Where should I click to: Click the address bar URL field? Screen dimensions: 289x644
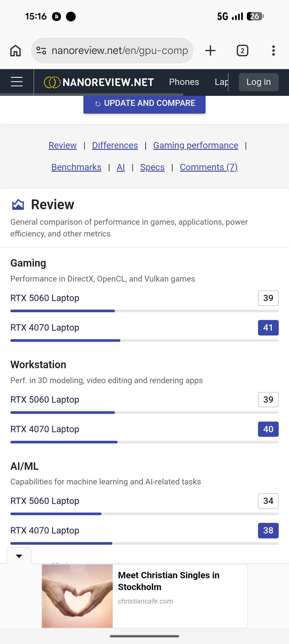(112, 50)
